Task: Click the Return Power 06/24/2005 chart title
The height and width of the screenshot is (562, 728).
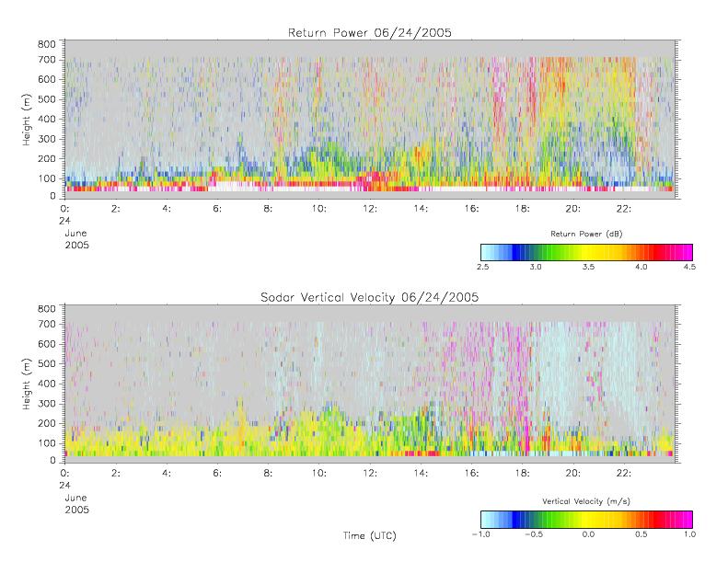Action: [x=370, y=32]
